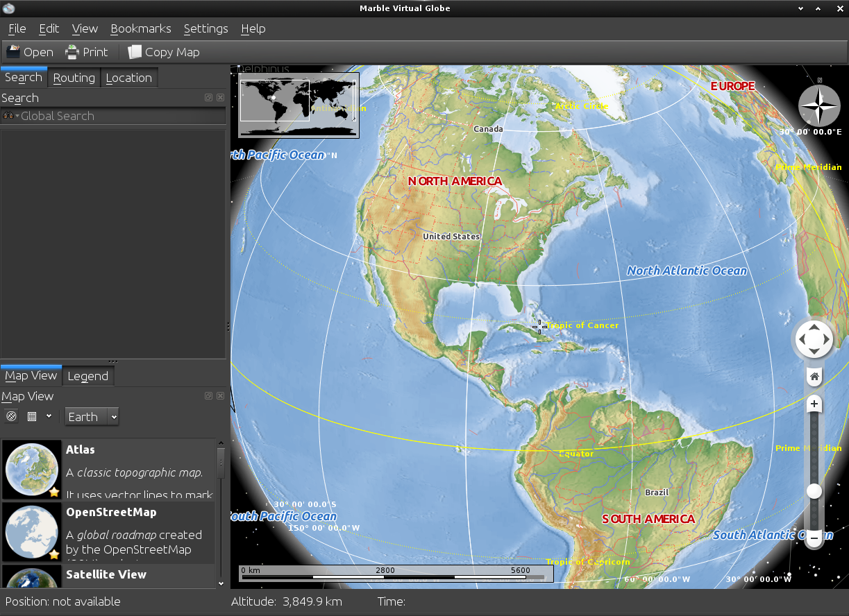Click the Copy Map pages icon
Viewport: 849px width, 616px height.
[135, 52]
